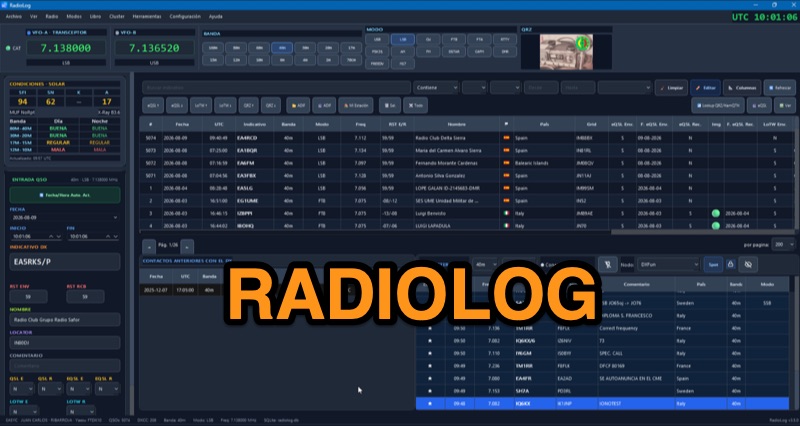Select the VFO-A Transceptor radio indicator
The width and height of the screenshot is (800, 426).
click(30, 33)
